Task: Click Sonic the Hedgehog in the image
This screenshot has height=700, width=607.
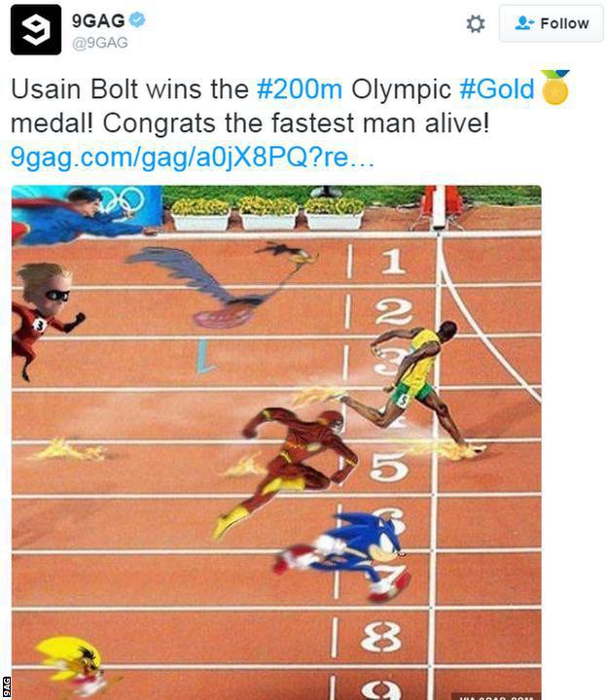Action: click(343, 555)
